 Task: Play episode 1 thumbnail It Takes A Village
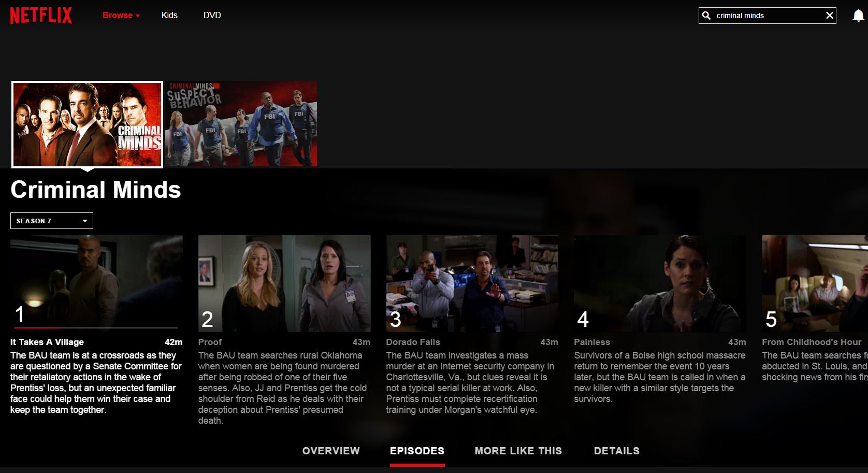pos(96,283)
